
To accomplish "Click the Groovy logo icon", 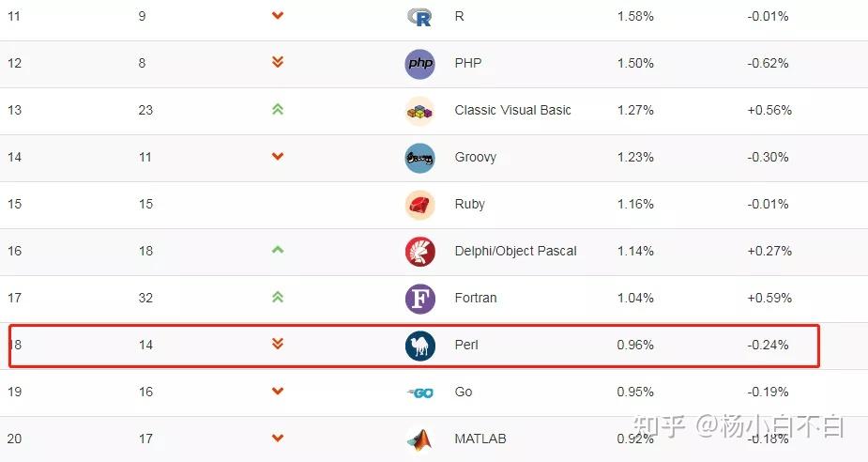I will pos(419,158).
